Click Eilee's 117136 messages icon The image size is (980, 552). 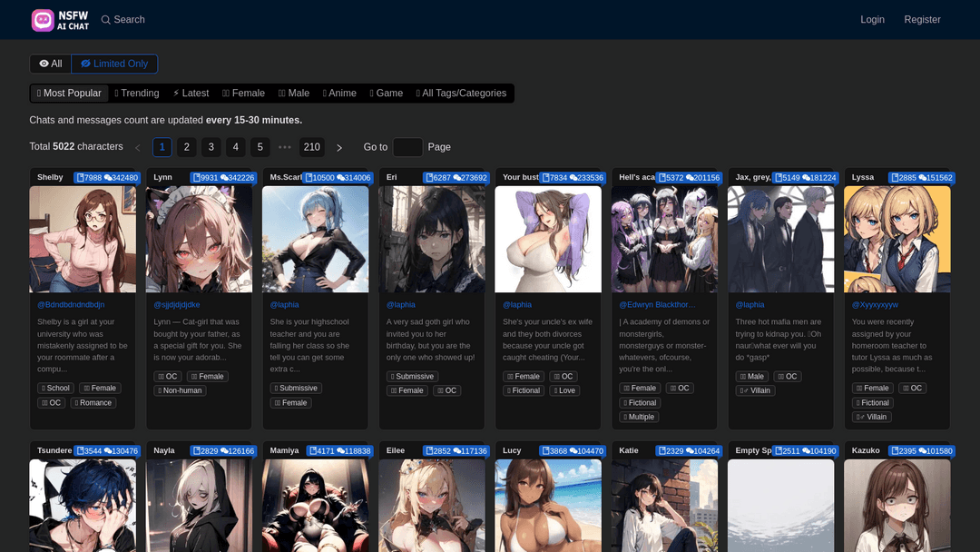[456, 450]
